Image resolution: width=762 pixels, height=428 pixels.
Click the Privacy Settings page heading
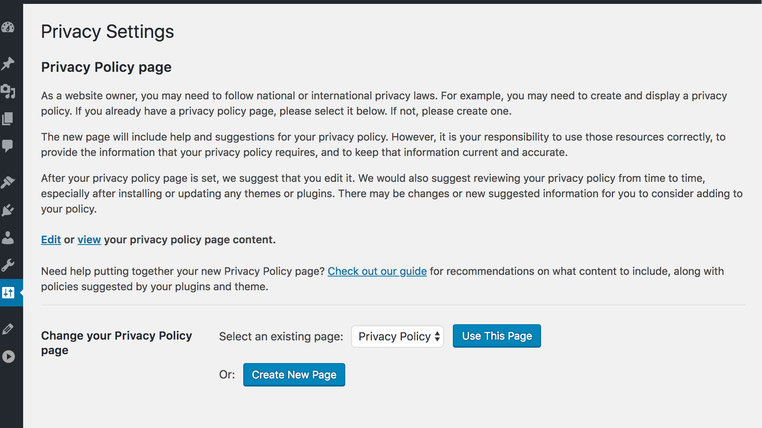tap(107, 32)
